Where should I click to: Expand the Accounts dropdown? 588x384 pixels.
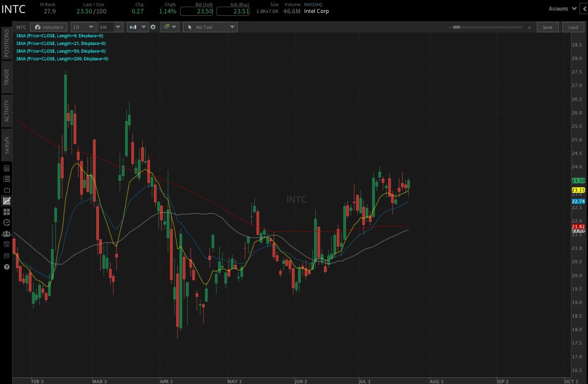tap(562, 9)
